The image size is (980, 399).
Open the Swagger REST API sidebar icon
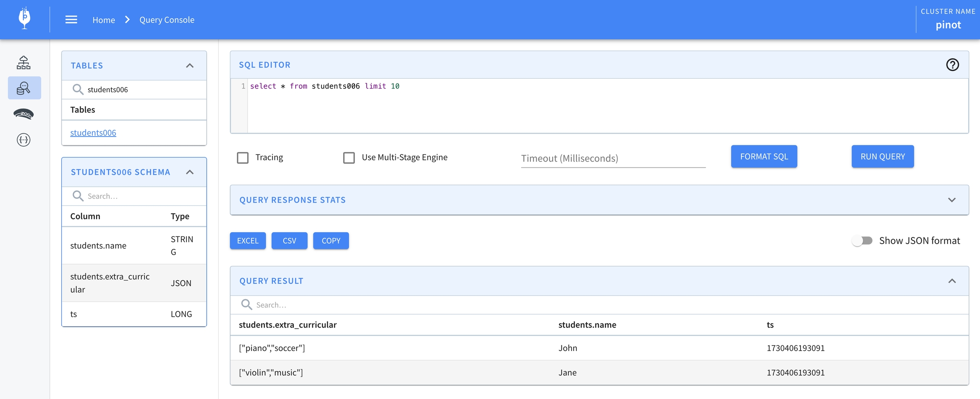24,140
